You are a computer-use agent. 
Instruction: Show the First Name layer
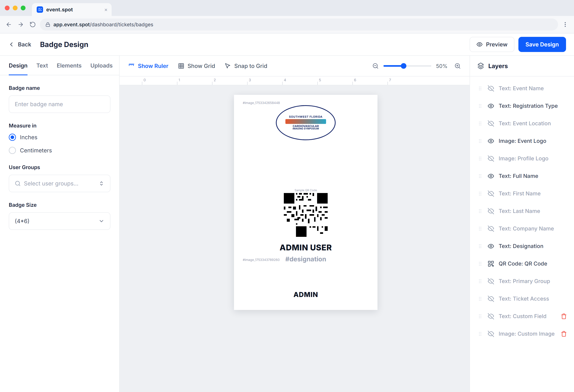coord(491,194)
